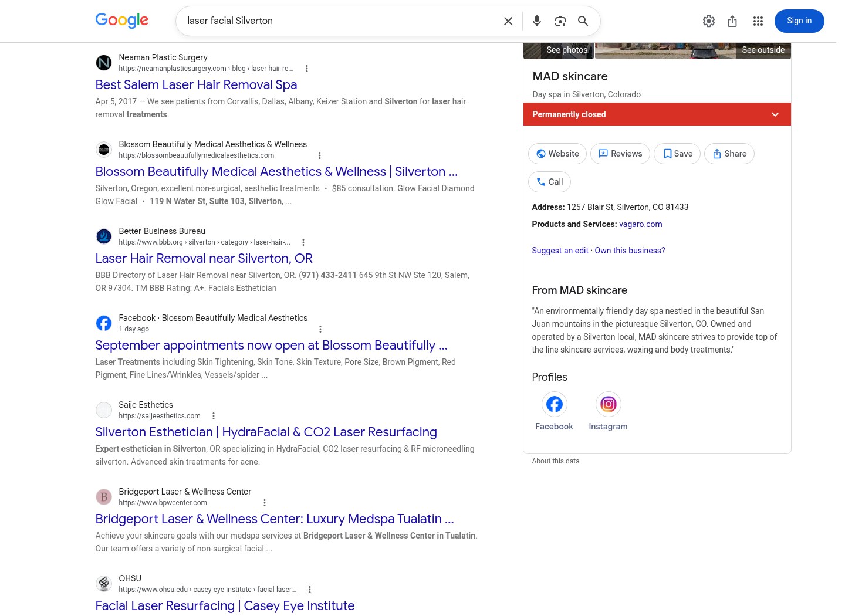Screen dimensions: 845x616
Task: Open Silverton Esthetician HydraFacial result
Action: (x=266, y=432)
